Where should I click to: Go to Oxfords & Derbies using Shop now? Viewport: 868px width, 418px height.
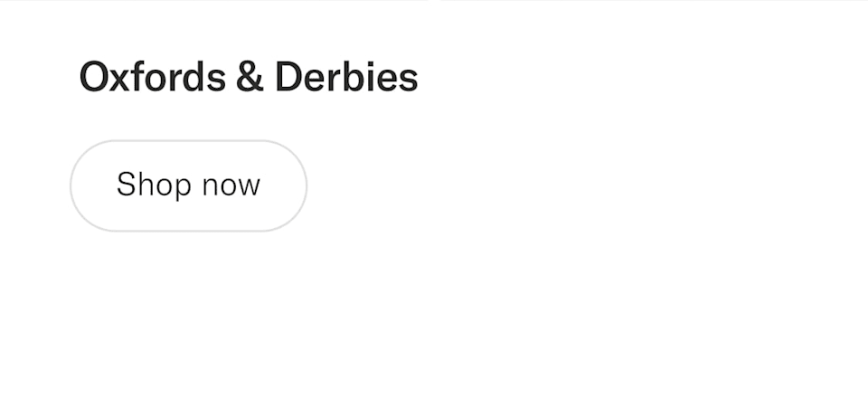[x=188, y=185]
